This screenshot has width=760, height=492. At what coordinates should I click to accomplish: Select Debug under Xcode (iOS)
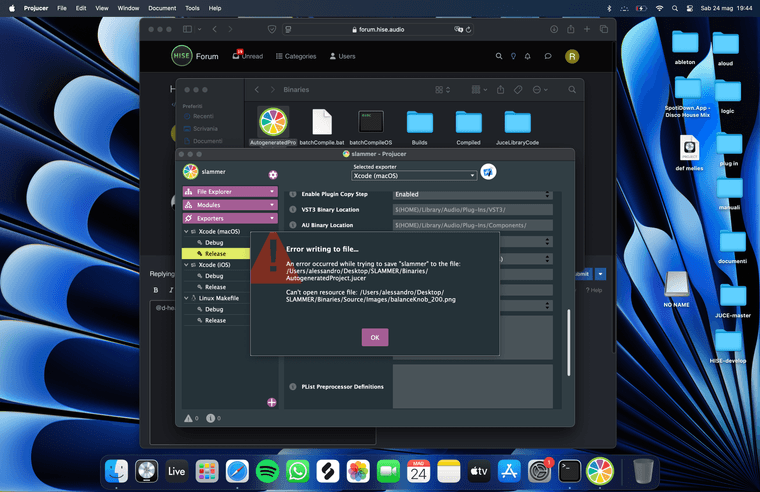point(214,276)
